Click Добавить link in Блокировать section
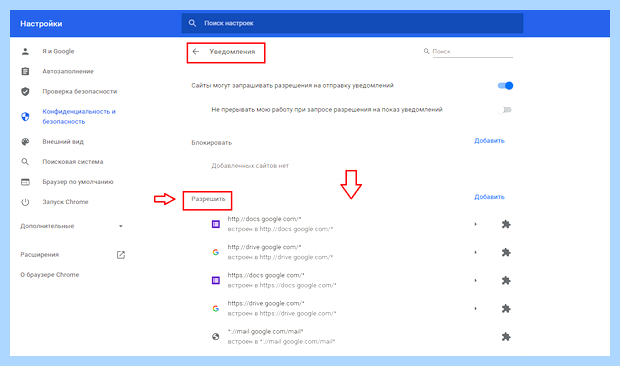 coord(489,141)
